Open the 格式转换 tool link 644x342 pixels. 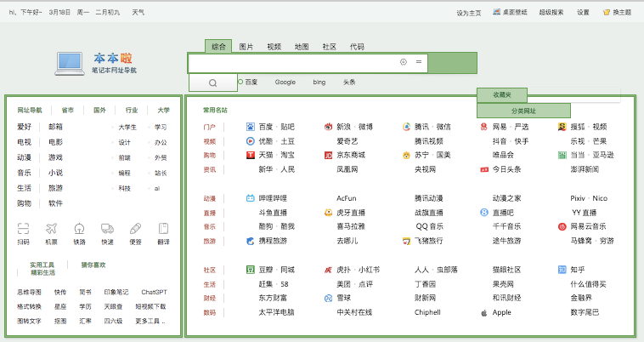[29, 306]
